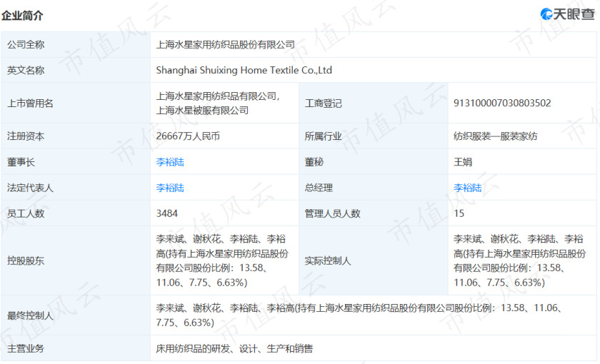The image size is (600, 364).
Task: Click the 最终控制人 details text
Action: pos(359,315)
